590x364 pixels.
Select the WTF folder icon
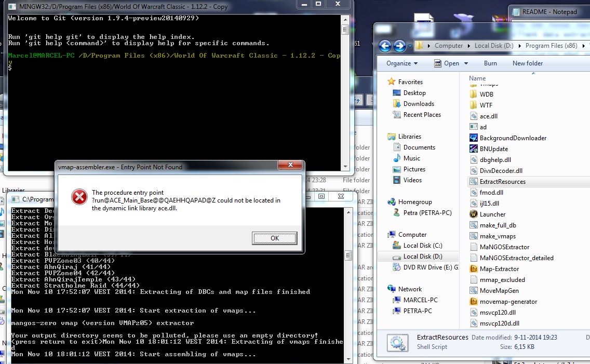[x=474, y=105]
